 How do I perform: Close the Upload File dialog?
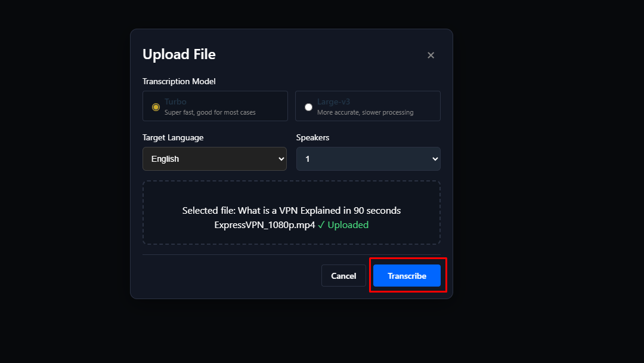click(431, 56)
